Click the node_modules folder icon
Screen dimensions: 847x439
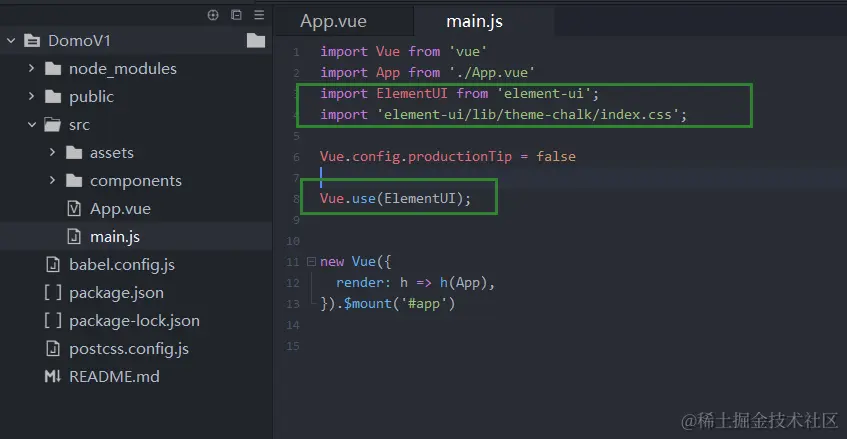tap(53, 69)
